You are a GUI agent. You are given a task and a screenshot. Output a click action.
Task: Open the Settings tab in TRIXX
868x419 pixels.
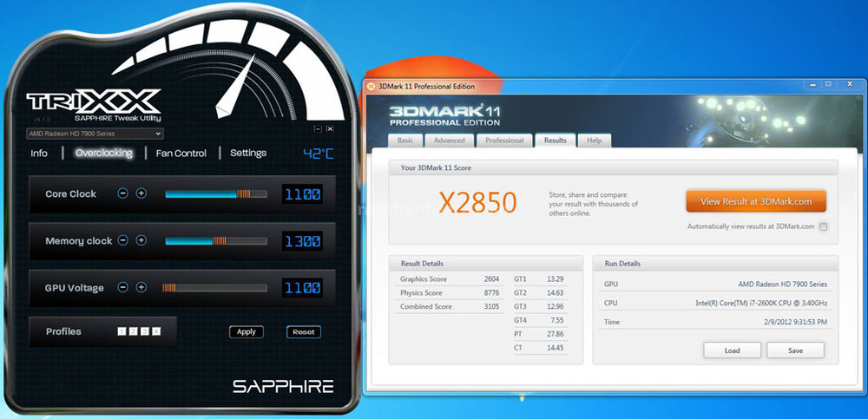coord(248,154)
